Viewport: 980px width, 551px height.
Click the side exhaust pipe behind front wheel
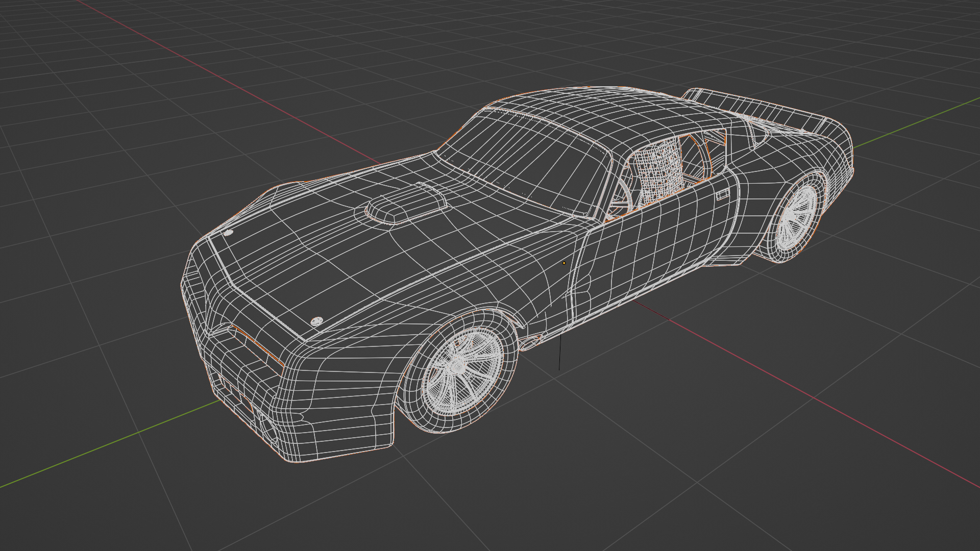click(531, 343)
